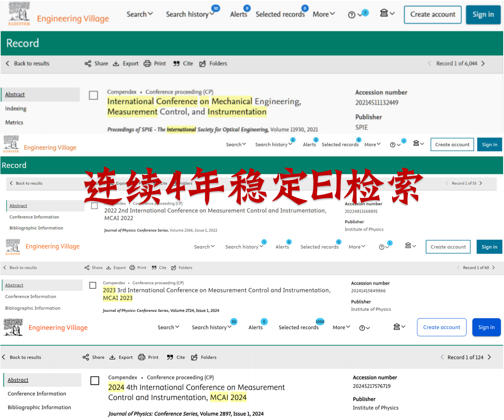
Task: Click Back to results beside Record 1 of 6,044
Action: click(x=28, y=63)
